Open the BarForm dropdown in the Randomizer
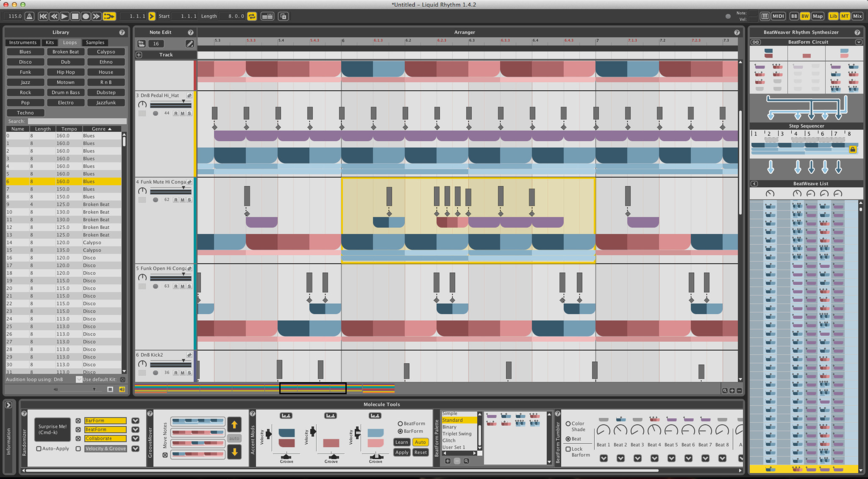868x479 pixels. (x=136, y=421)
